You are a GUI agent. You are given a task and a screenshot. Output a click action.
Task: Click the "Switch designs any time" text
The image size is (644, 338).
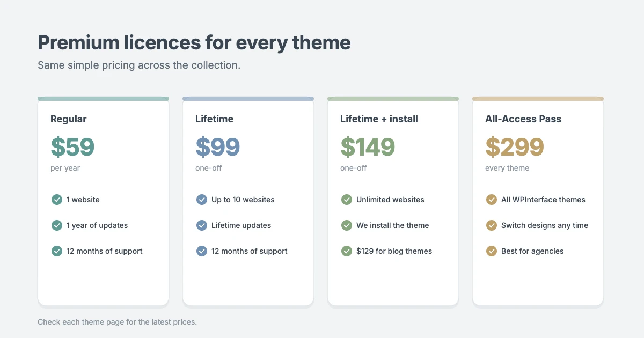(x=545, y=225)
